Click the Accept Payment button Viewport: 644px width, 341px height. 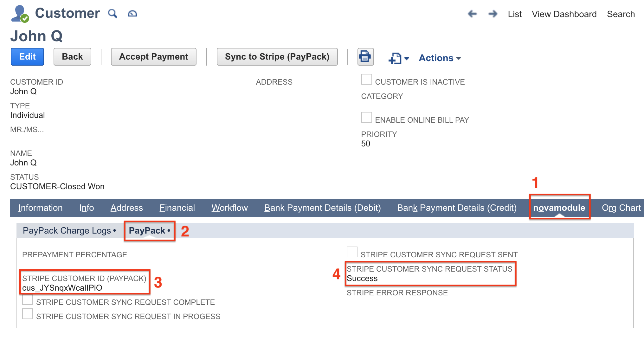click(x=154, y=57)
